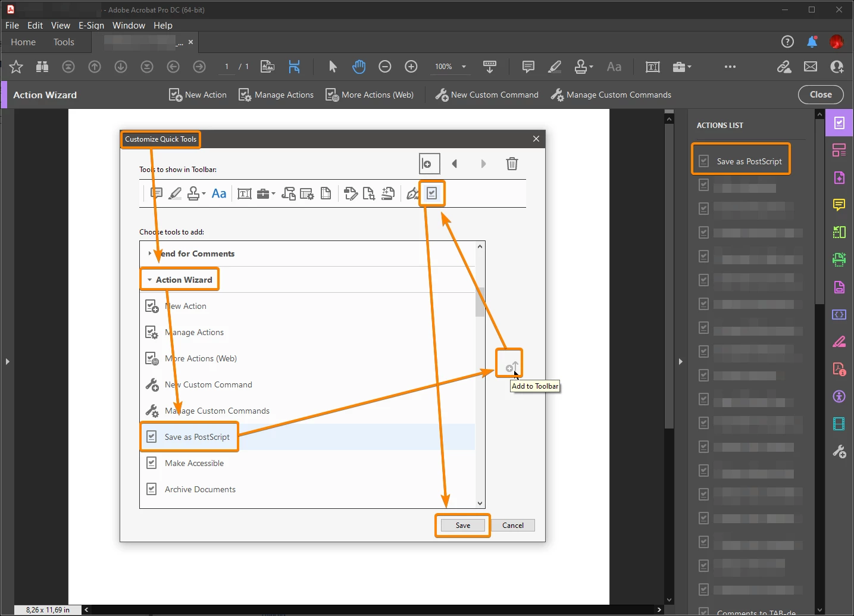854x616 pixels.
Task: Select the Hand pan tool
Action: click(359, 67)
